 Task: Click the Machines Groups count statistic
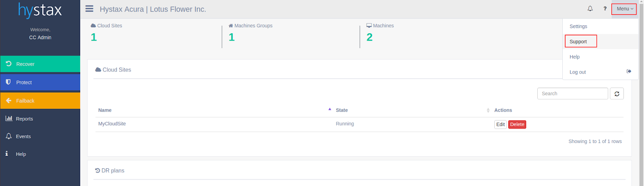click(231, 37)
